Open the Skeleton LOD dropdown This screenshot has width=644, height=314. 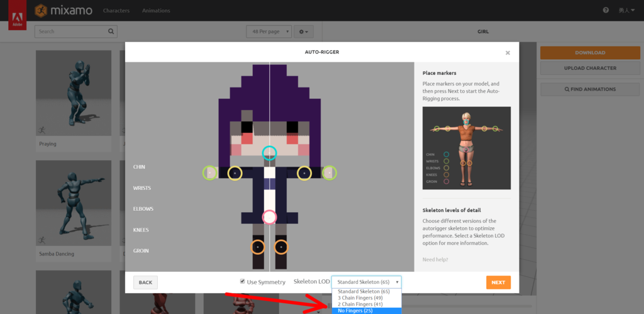point(367,282)
